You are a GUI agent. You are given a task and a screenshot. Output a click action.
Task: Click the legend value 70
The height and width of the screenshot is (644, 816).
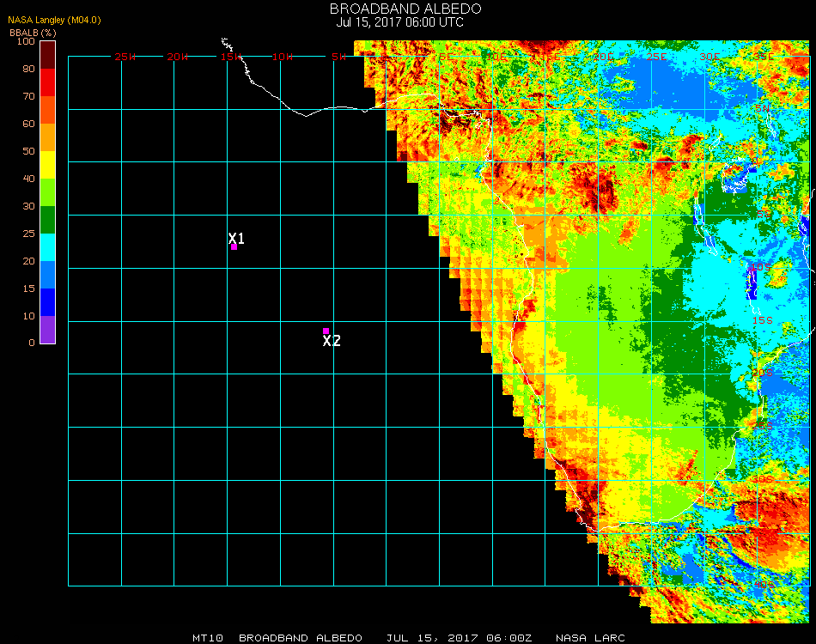tap(28, 96)
